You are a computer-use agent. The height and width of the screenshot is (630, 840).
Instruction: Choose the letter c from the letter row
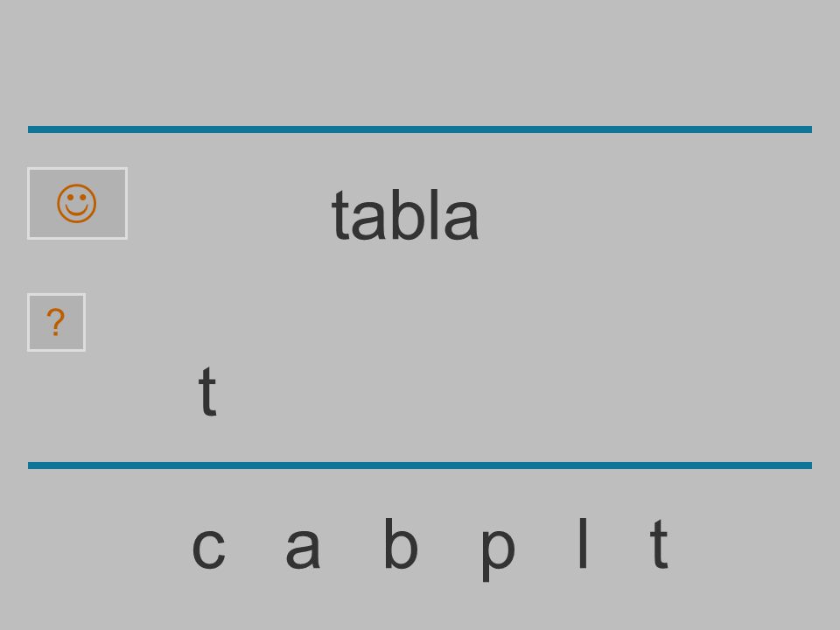pos(209,548)
